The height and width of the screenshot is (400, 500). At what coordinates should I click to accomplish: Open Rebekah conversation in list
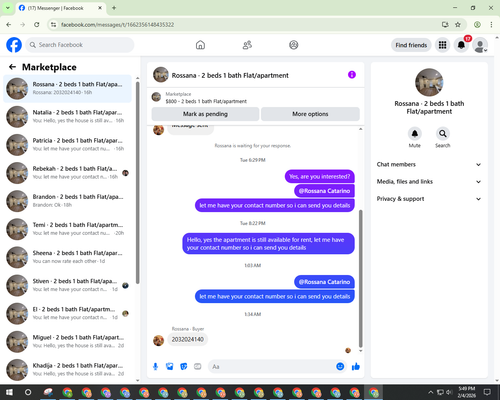click(67, 173)
